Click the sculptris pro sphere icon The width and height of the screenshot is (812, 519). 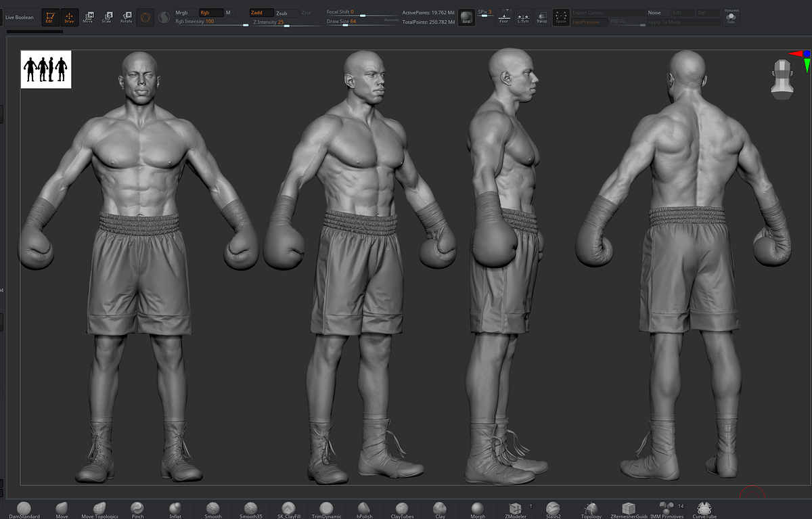point(165,17)
